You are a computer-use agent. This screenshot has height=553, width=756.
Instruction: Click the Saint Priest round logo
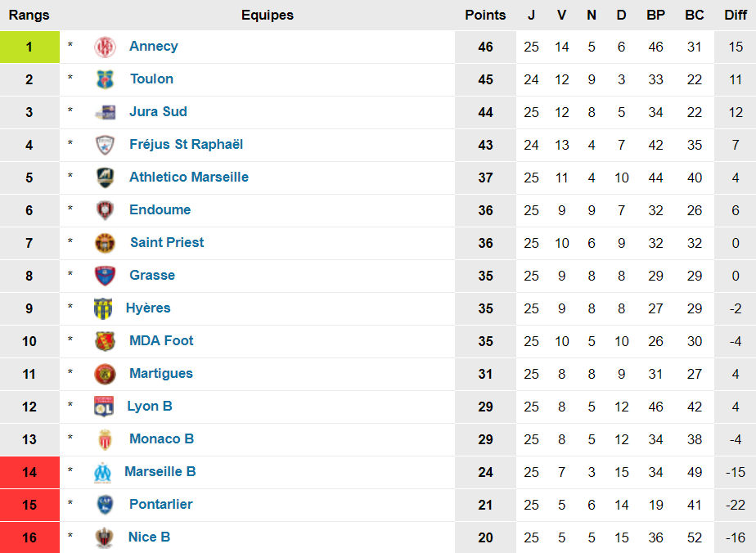[x=105, y=243]
